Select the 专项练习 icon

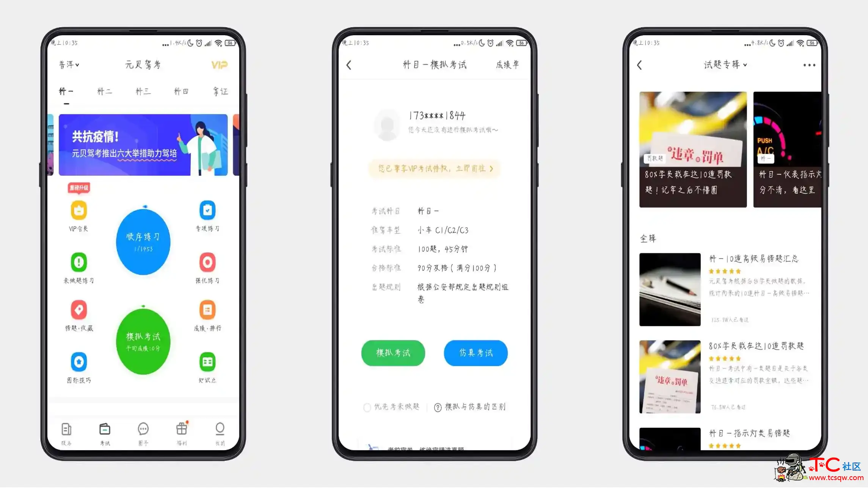tap(206, 210)
